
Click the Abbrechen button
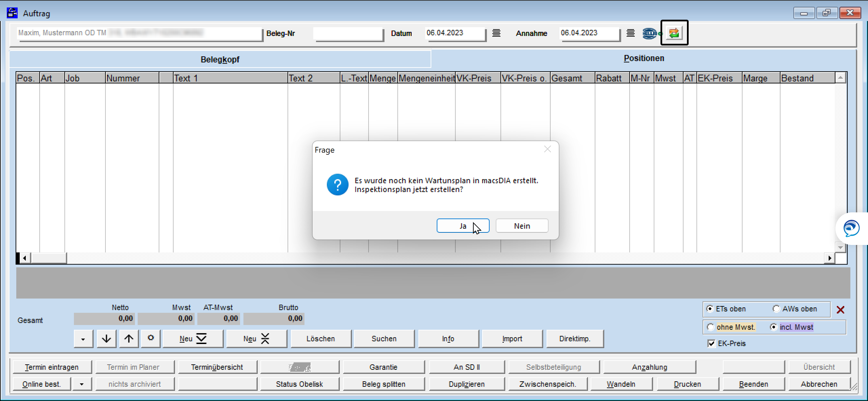pyautogui.click(x=819, y=384)
